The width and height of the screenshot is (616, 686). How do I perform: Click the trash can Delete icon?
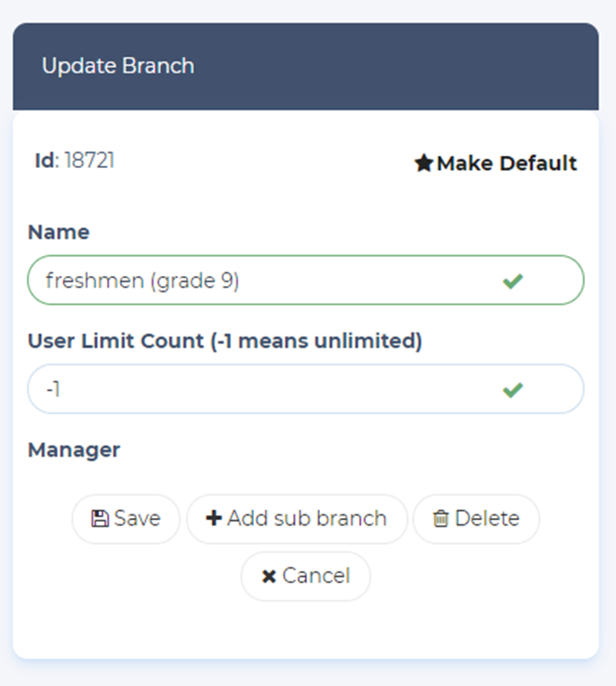[x=441, y=519]
